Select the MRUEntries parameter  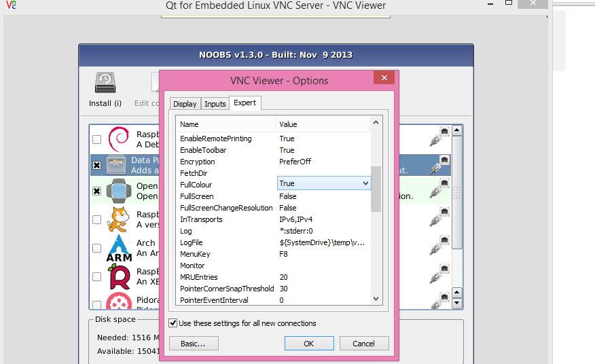(x=199, y=277)
